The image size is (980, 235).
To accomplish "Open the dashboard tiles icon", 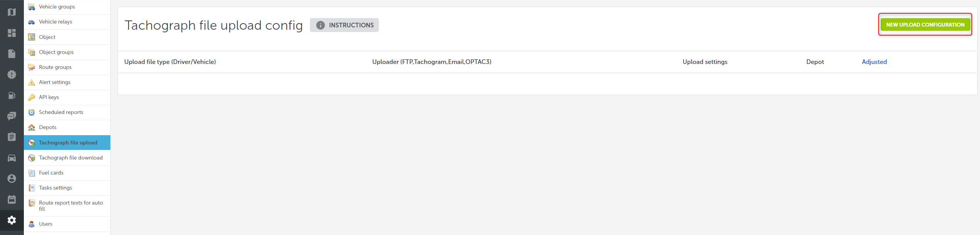I will tap(12, 33).
